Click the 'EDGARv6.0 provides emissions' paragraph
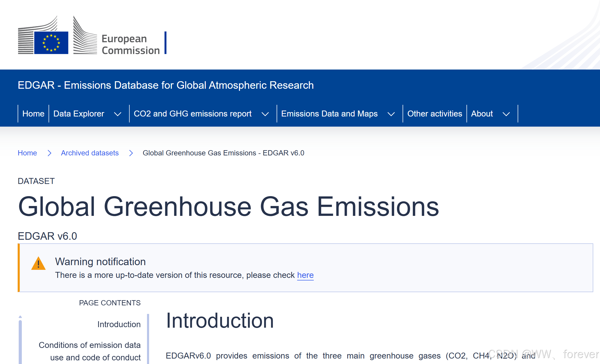The height and width of the screenshot is (364, 600). click(x=351, y=356)
